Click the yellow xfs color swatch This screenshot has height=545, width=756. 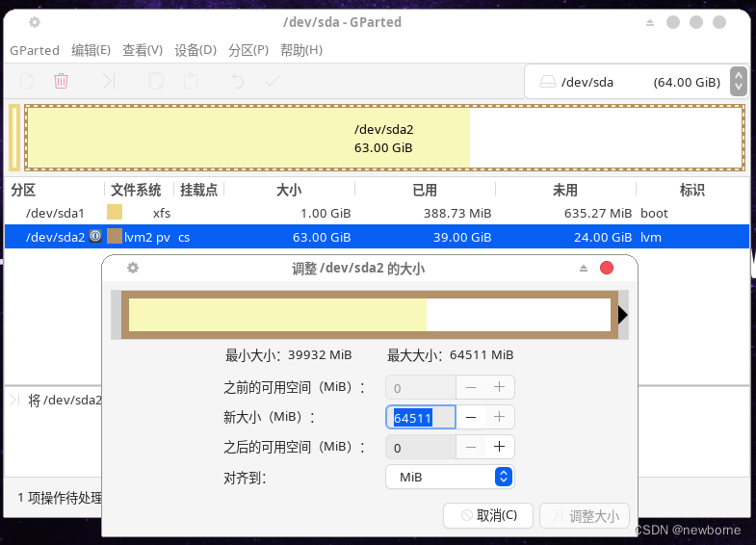point(115,212)
